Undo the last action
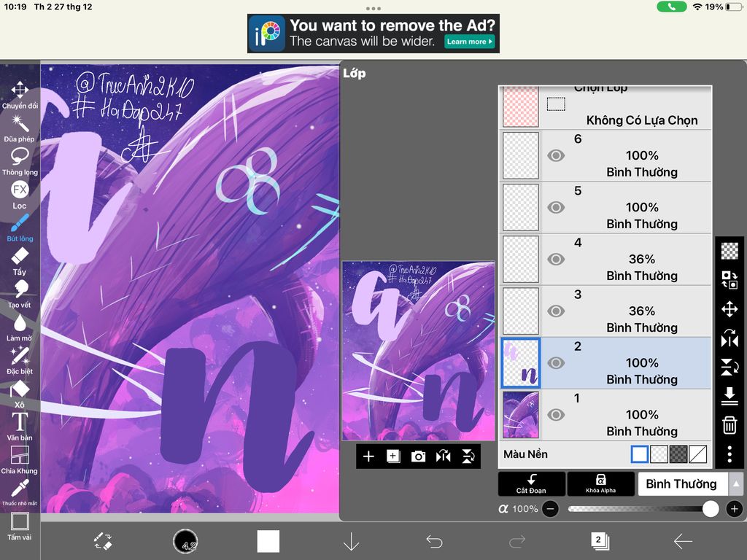The width and height of the screenshot is (747, 560). tap(434, 542)
